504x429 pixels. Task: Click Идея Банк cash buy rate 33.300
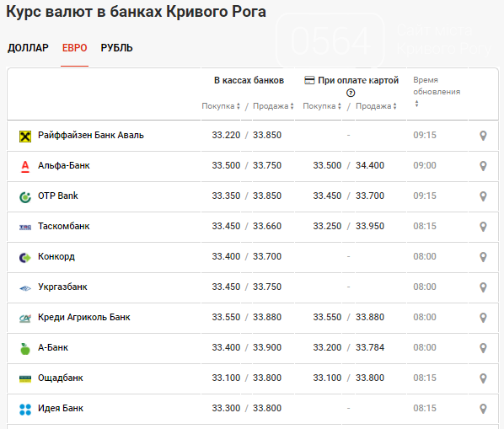coord(226,408)
